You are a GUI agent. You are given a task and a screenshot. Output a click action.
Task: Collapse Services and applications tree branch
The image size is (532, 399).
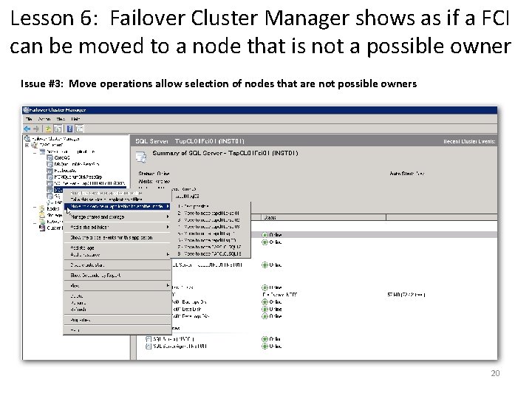click(35, 151)
